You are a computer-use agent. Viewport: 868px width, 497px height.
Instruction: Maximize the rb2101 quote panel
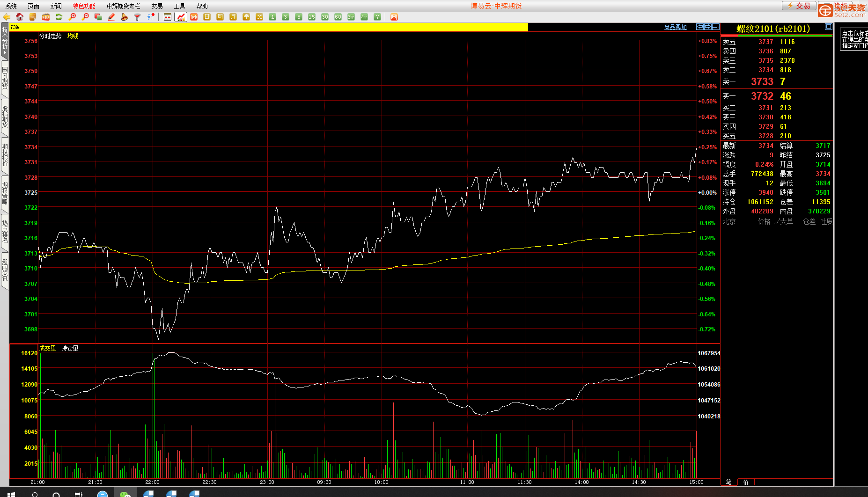(x=828, y=27)
